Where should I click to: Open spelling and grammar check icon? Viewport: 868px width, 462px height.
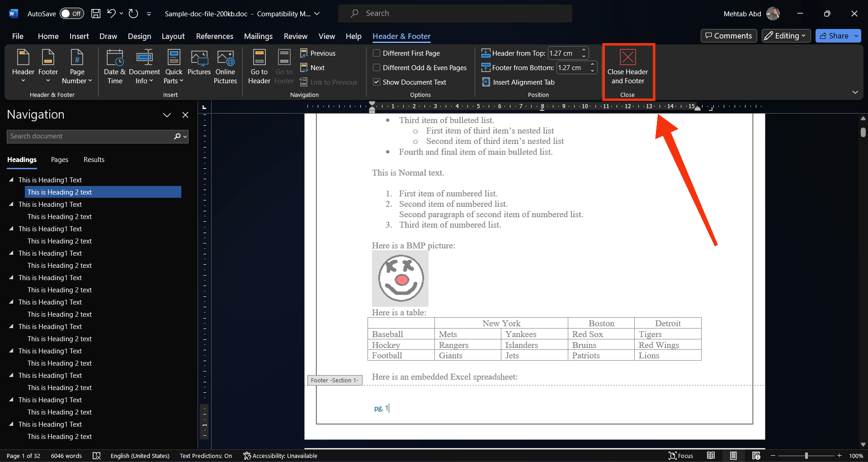click(96, 456)
